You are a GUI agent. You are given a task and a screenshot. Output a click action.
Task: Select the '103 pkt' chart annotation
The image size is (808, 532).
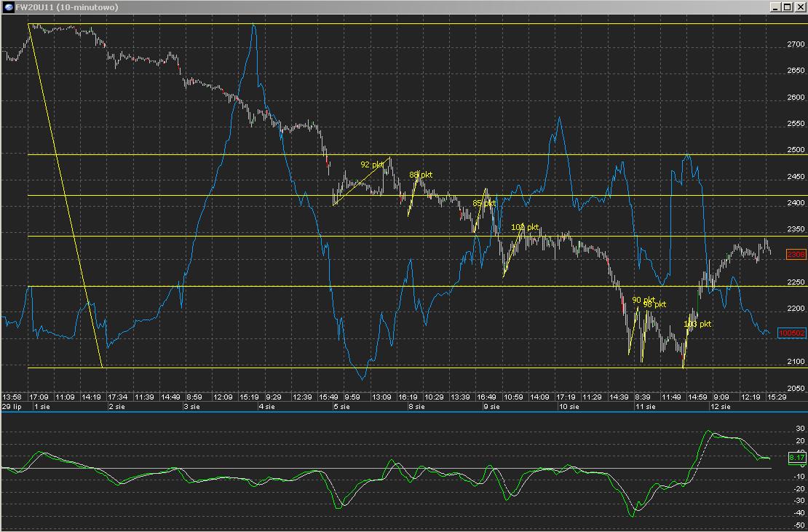tap(697, 324)
